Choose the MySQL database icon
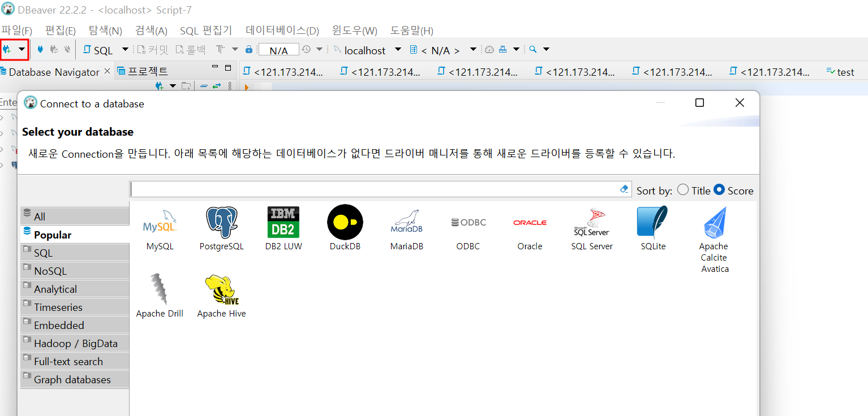The image size is (868, 416). (160, 228)
